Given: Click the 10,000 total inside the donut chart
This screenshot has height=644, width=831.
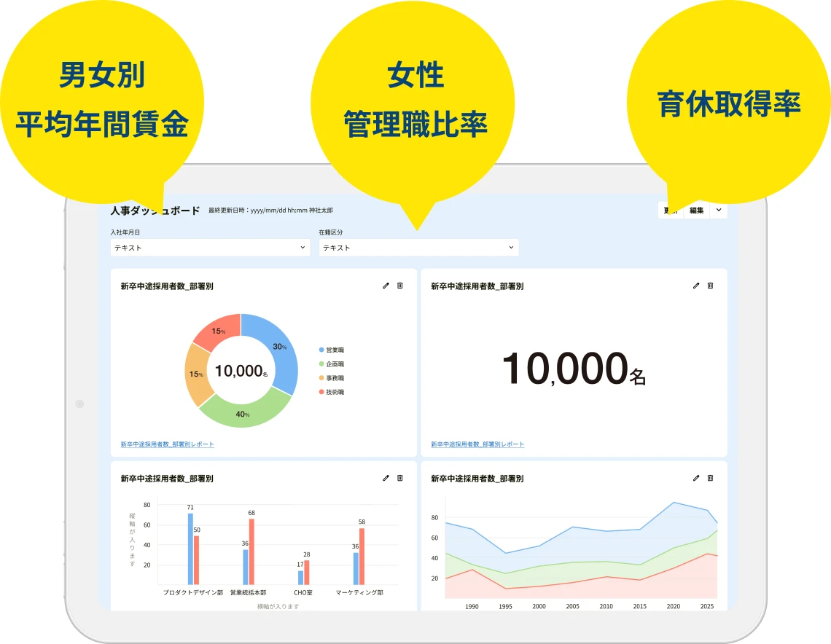Looking at the screenshot, I should pyautogui.click(x=241, y=371).
